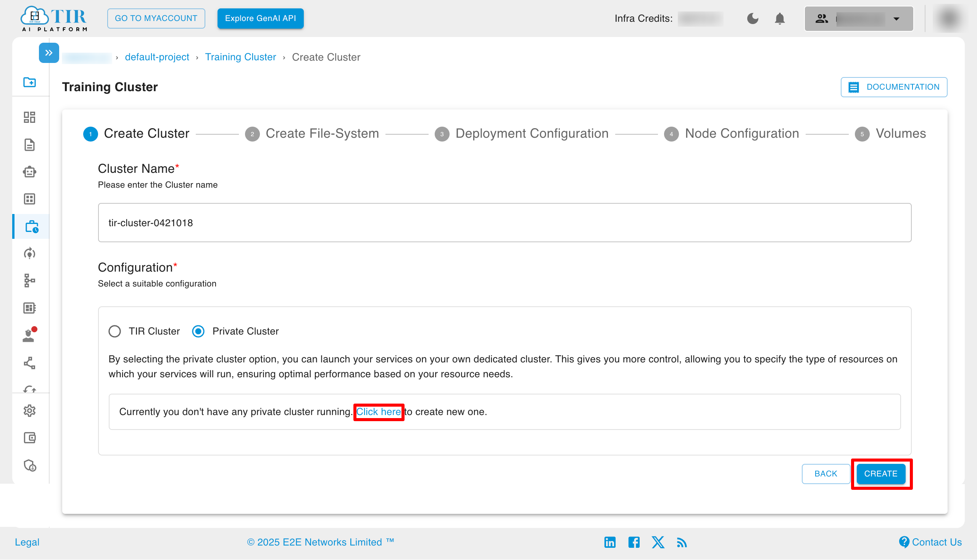Click the BACK button

pyautogui.click(x=826, y=473)
